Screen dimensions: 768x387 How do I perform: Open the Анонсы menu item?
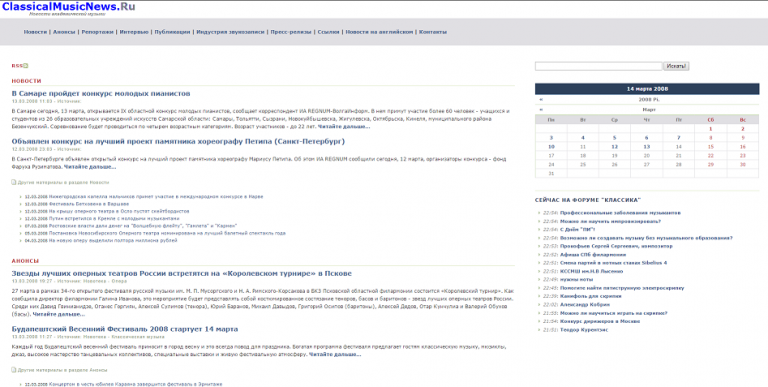(64, 32)
